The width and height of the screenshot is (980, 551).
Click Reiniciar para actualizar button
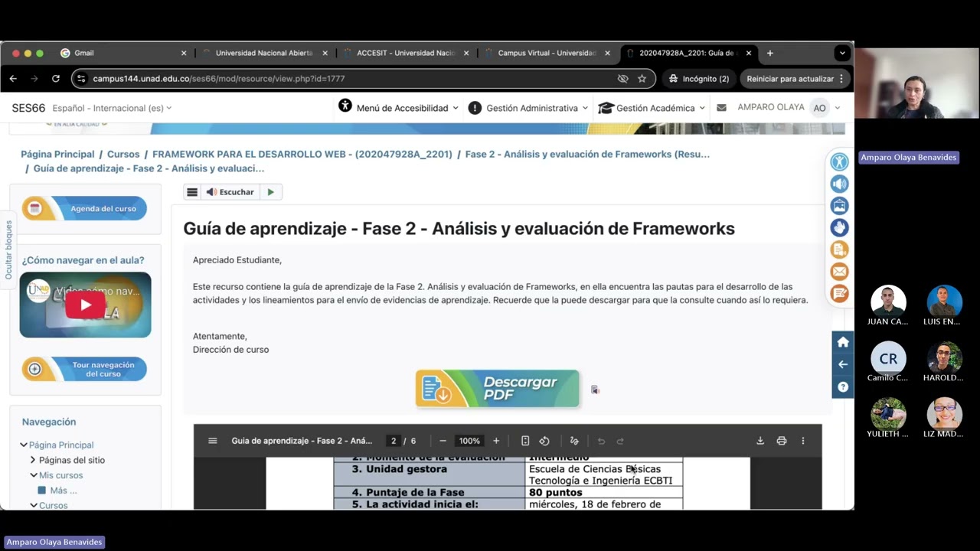(796, 78)
